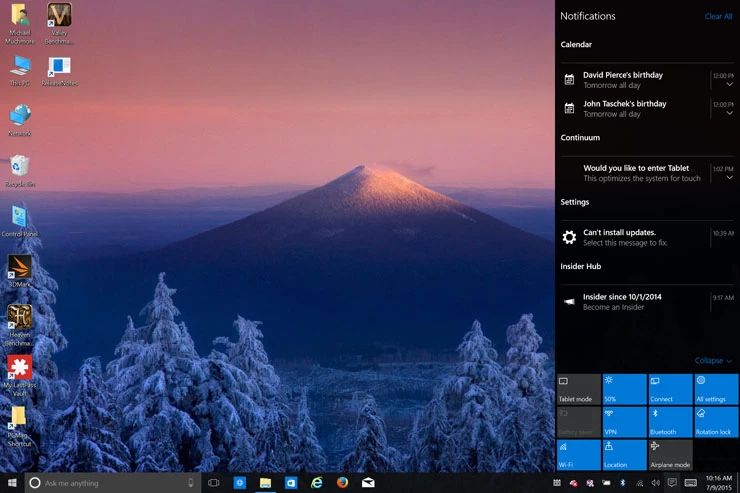740x493 pixels.
Task: Select the ReleaseNotes desktop shortcut
Action: [59, 72]
